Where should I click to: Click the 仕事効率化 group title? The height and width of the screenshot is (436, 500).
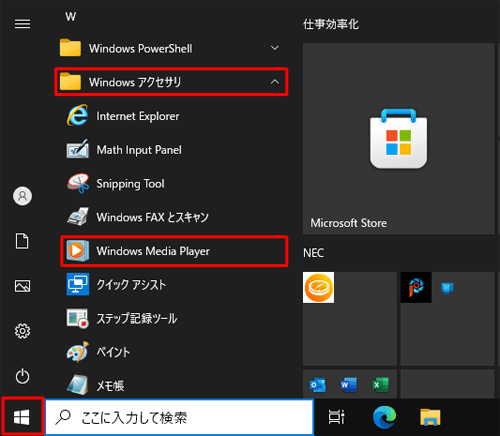pos(331,24)
